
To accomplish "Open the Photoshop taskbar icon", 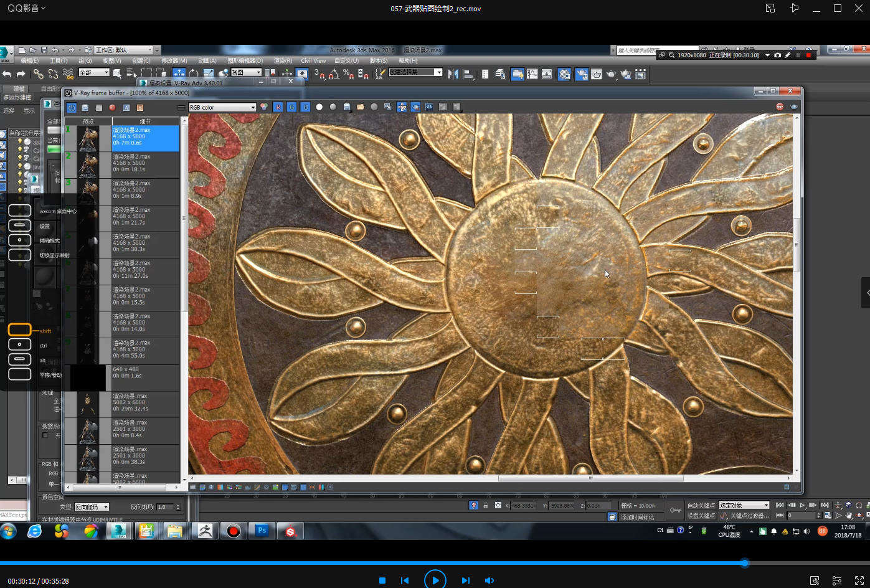I will pos(262,531).
